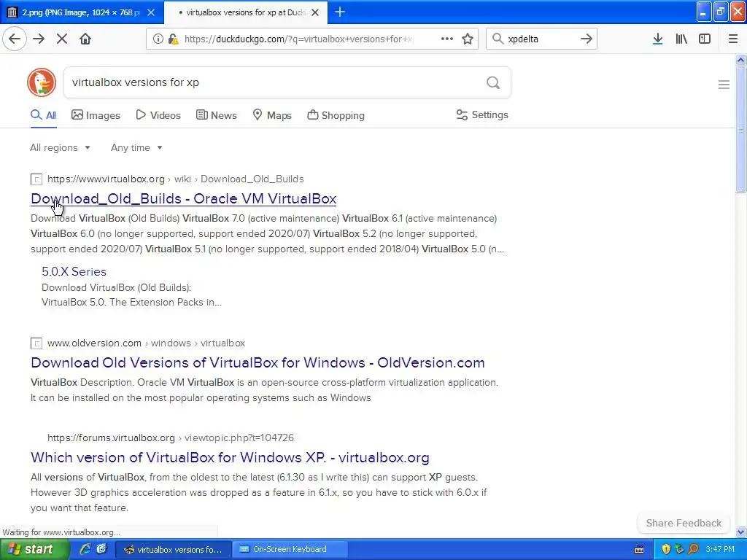Select the virtualbox versions taskbar button
Image resolution: width=747 pixels, height=560 pixels.
click(173, 549)
